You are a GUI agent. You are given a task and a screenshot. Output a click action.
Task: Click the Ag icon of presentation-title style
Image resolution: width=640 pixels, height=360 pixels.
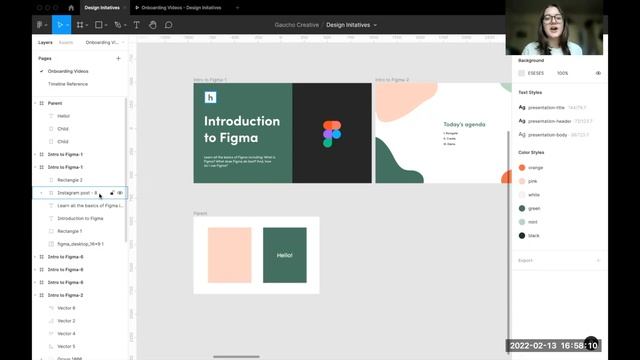[x=522, y=107]
